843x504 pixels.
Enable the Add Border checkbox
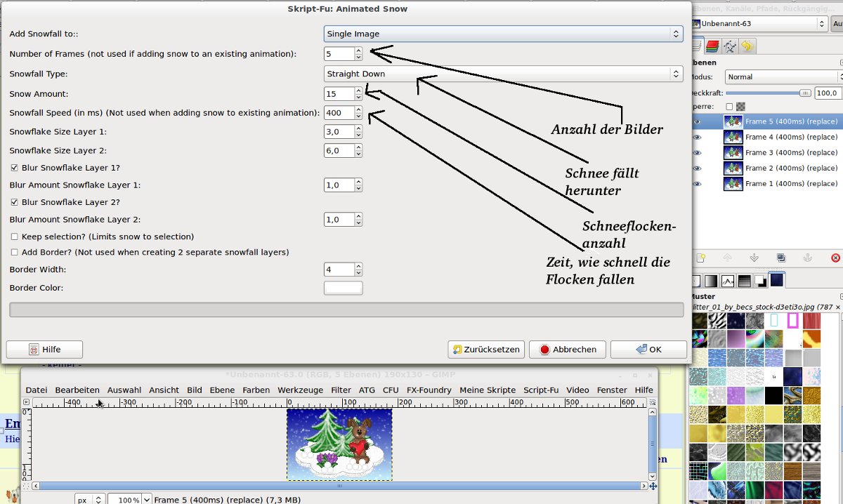pyautogui.click(x=15, y=252)
